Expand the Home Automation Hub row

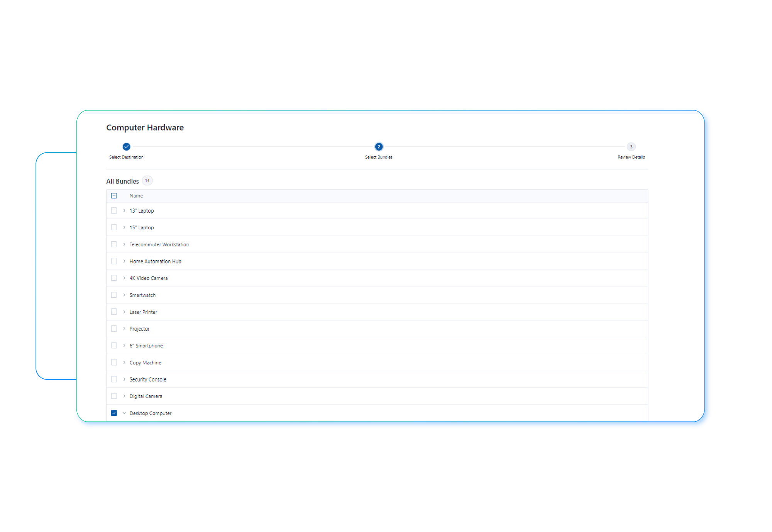(124, 261)
